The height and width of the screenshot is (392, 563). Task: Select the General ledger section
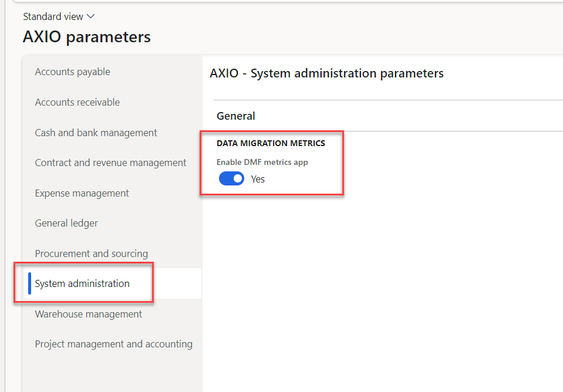pyautogui.click(x=66, y=223)
